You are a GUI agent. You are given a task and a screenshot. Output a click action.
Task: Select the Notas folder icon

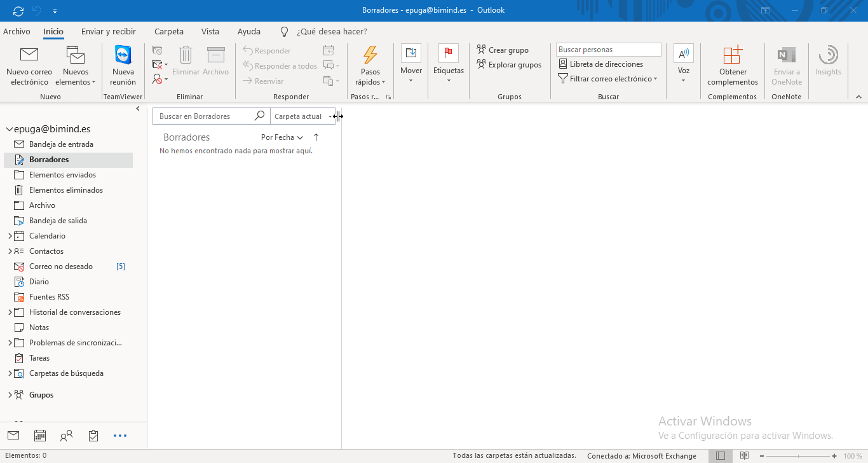click(19, 328)
